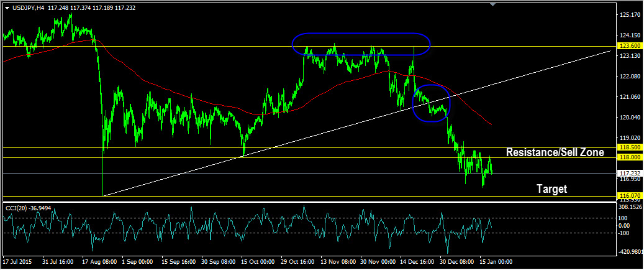Click the '1 Sep 00:00' date label
644x270 pixels.
[138, 261]
